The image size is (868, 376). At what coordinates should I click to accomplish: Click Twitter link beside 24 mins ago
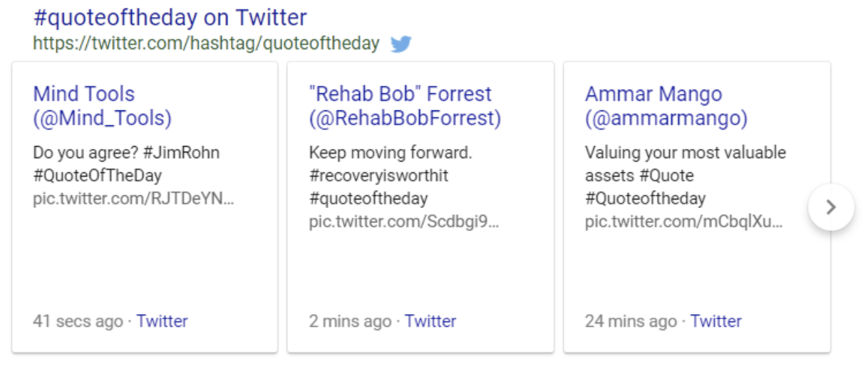(x=716, y=321)
